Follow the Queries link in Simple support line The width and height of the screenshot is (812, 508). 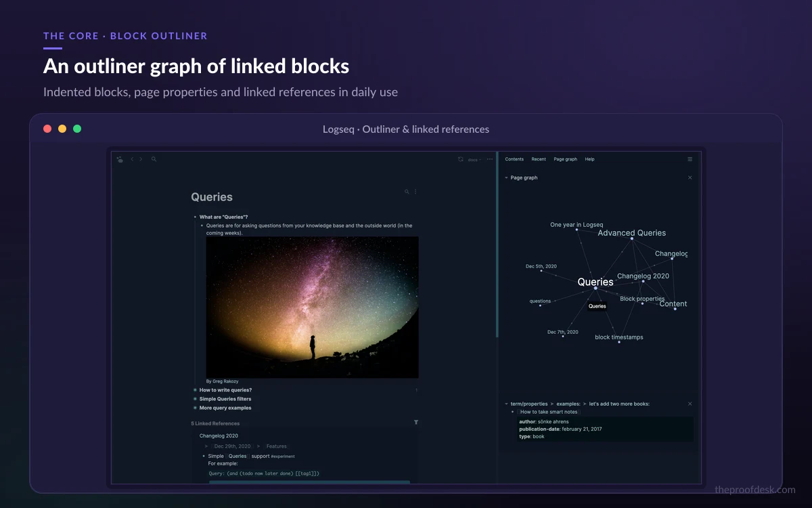[238, 456]
